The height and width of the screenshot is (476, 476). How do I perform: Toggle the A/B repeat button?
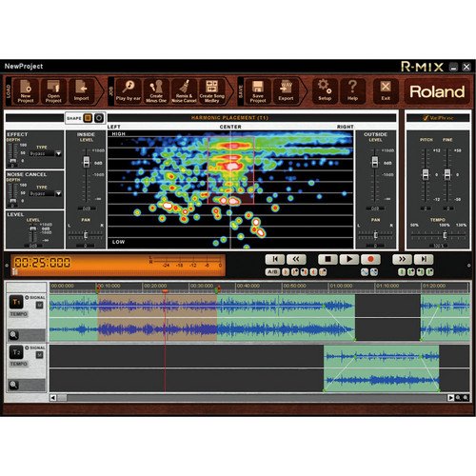click(272, 272)
